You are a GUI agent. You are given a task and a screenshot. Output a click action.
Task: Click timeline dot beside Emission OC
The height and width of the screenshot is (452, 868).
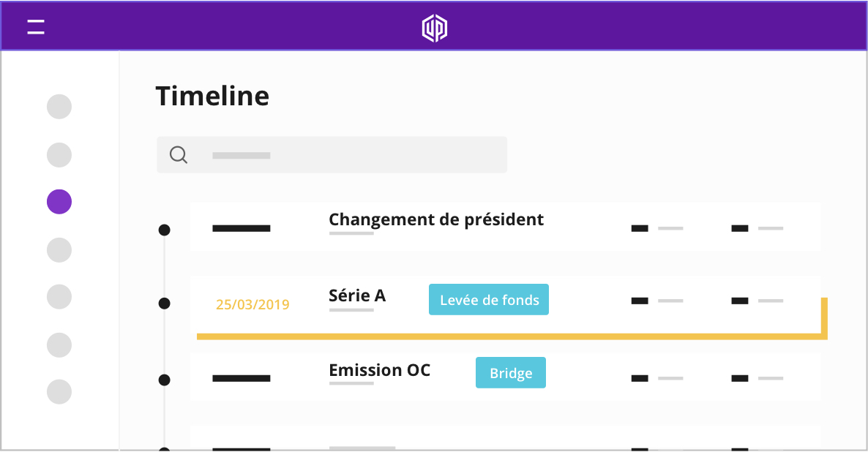coord(165,380)
